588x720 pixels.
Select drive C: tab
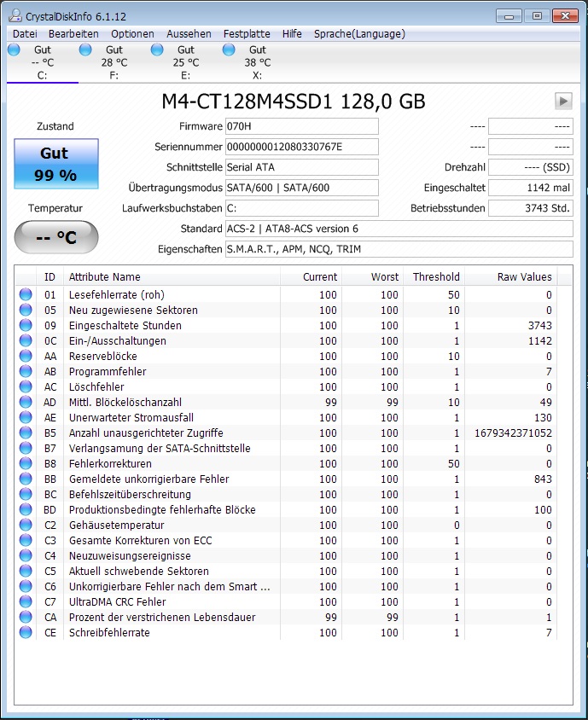[x=43, y=62]
